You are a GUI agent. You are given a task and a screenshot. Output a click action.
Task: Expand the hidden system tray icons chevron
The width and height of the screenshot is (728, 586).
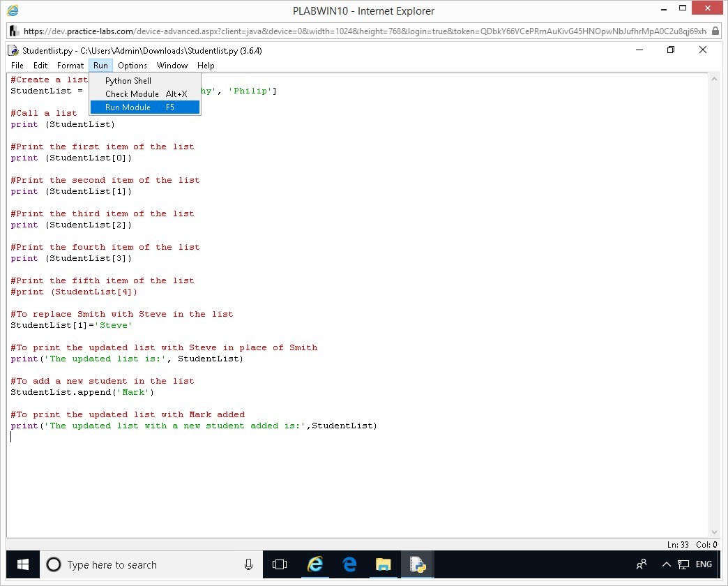[x=666, y=564]
